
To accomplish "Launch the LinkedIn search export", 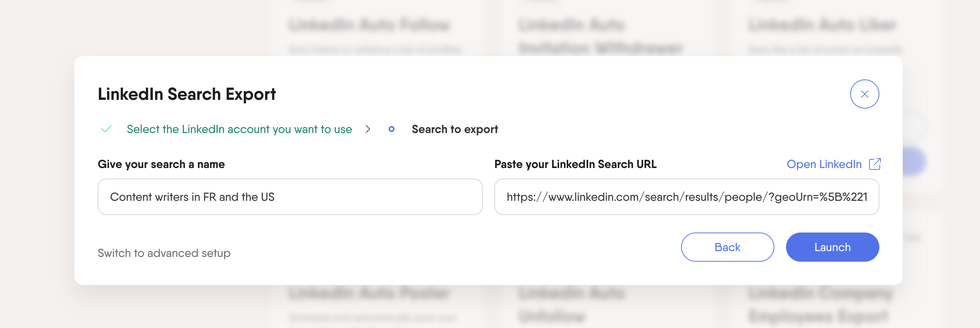I will [x=832, y=247].
